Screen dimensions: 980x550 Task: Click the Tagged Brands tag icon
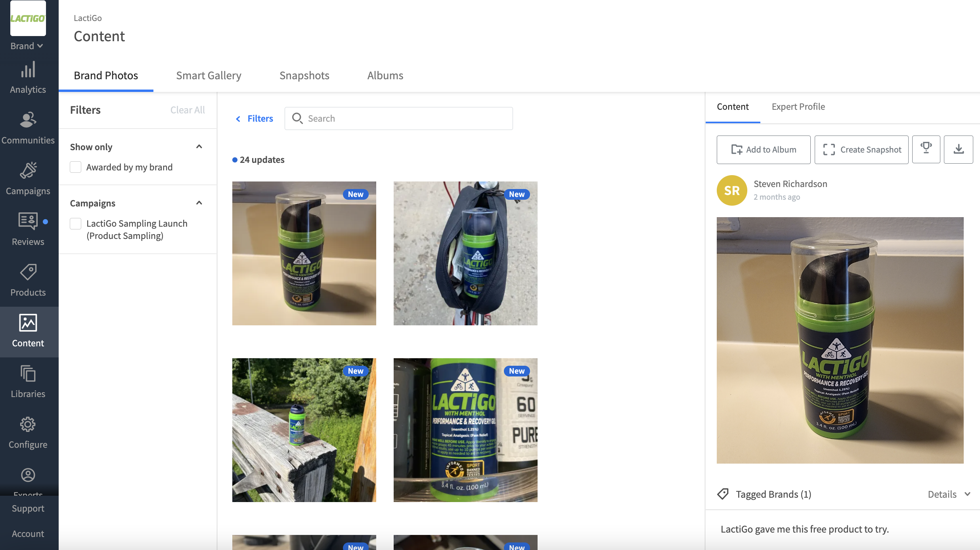723,494
